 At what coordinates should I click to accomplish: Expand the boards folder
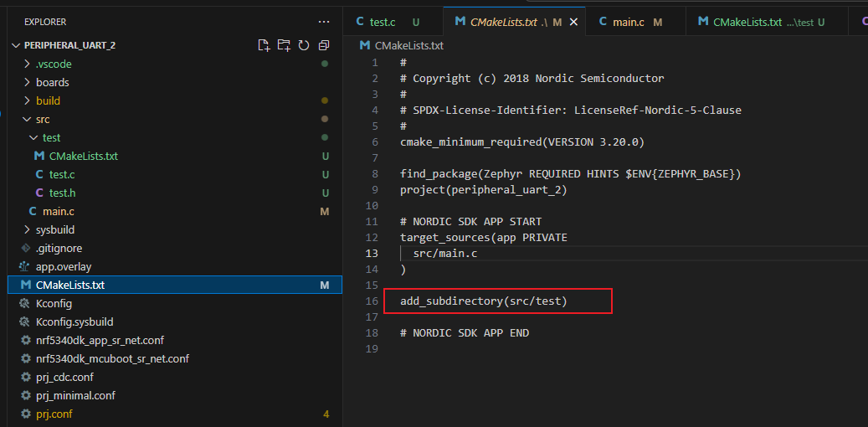(x=28, y=83)
